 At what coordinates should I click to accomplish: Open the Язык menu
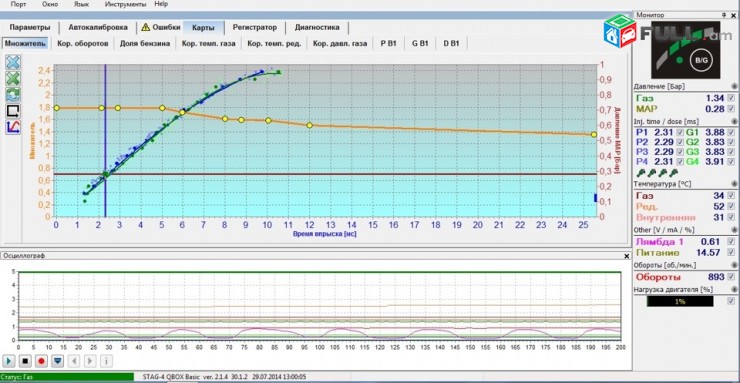(x=82, y=4)
